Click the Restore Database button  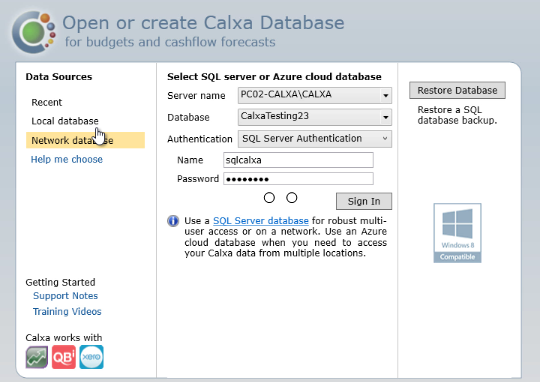(457, 90)
